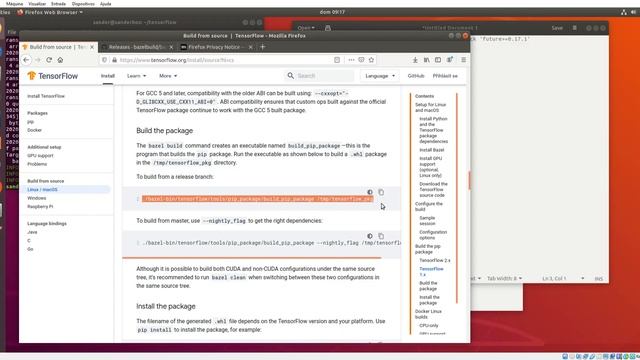Open Firefox hamburger menu

[x=463, y=60]
